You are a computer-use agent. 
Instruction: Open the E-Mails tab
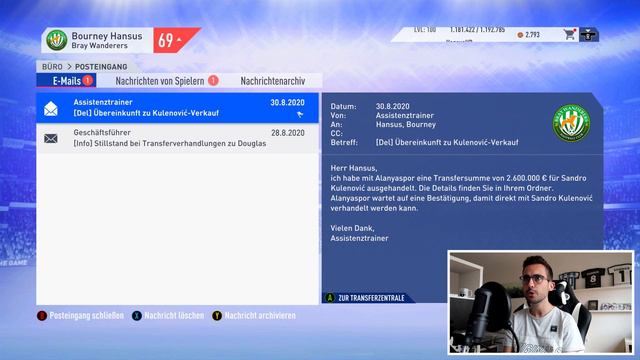[x=66, y=80]
